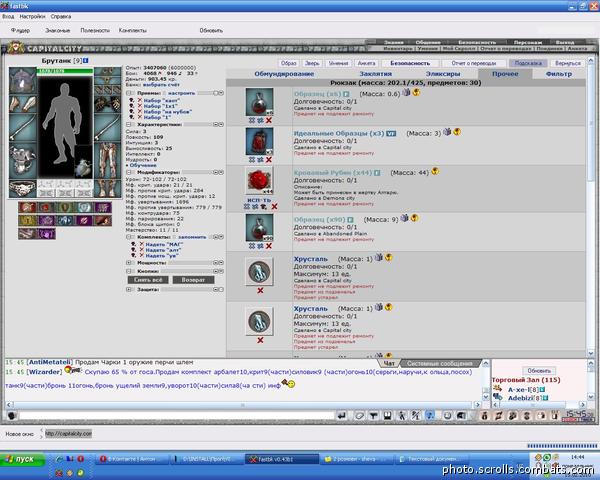600x480 pixels.
Task: Click the info icon beside Брутанк [9]
Action: (x=86, y=60)
